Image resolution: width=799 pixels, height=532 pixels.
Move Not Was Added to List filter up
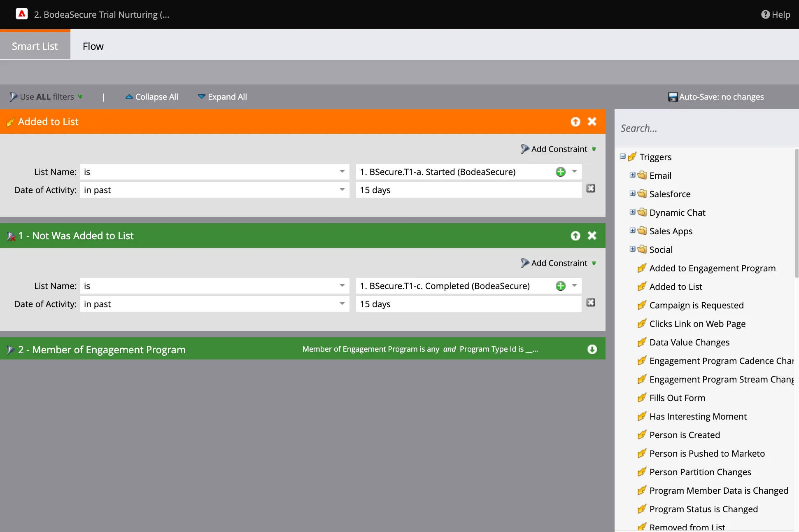click(x=575, y=236)
